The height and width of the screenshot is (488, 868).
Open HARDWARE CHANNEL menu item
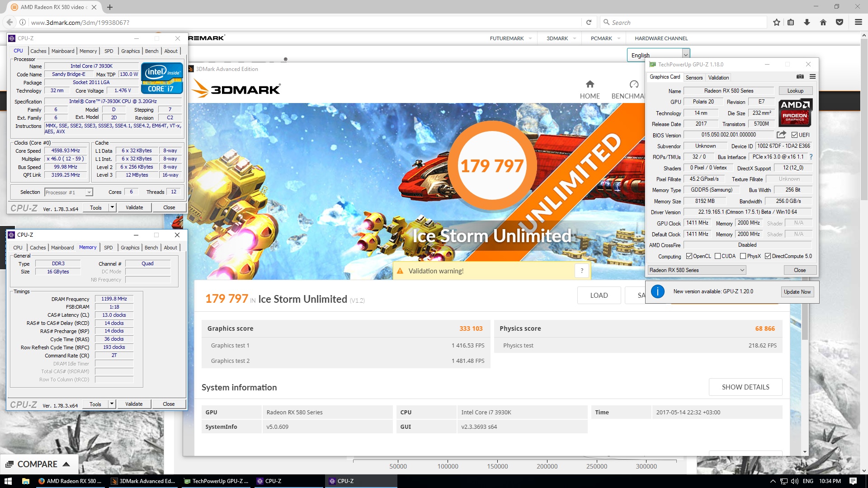pyautogui.click(x=661, y=38)
